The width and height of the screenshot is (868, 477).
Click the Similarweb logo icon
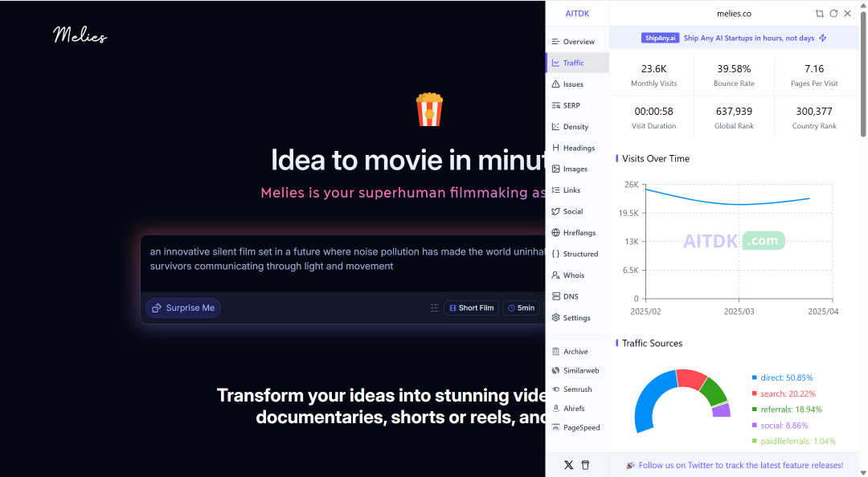pyautogui.click(x=556, y=370)
